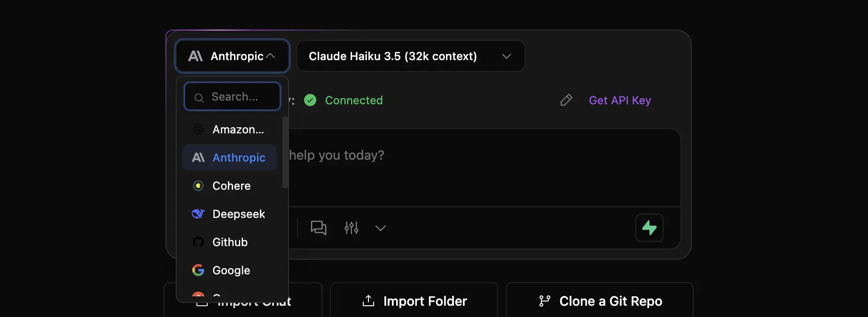Click the Import Folder button

pos(413,301)
